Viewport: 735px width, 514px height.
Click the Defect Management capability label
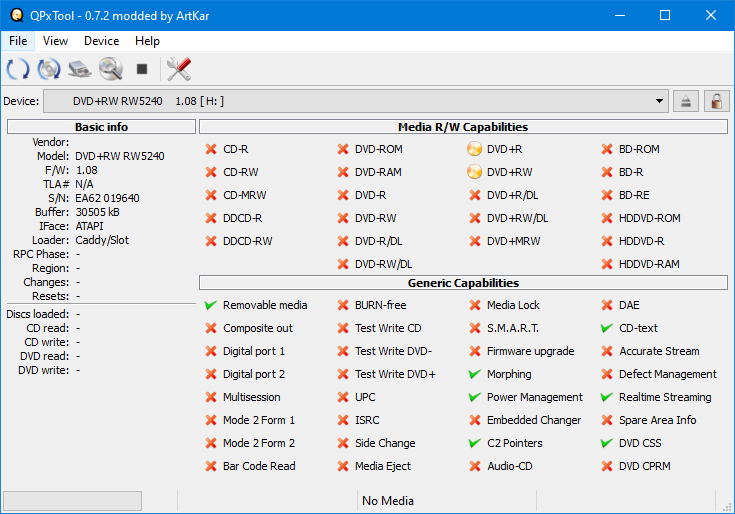[668, 374]
